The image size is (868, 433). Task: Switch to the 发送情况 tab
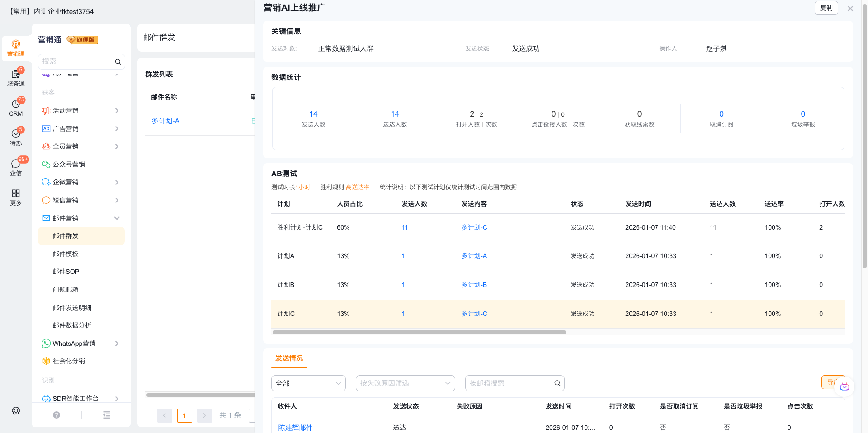289,358
